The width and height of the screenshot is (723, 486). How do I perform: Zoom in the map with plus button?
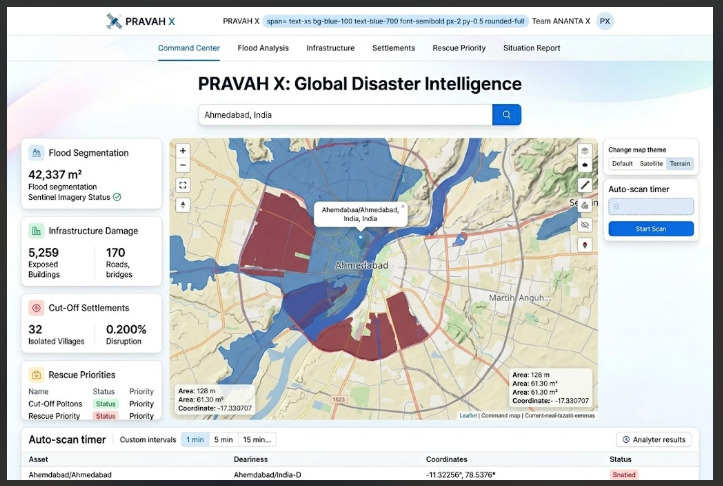[183, 151]
